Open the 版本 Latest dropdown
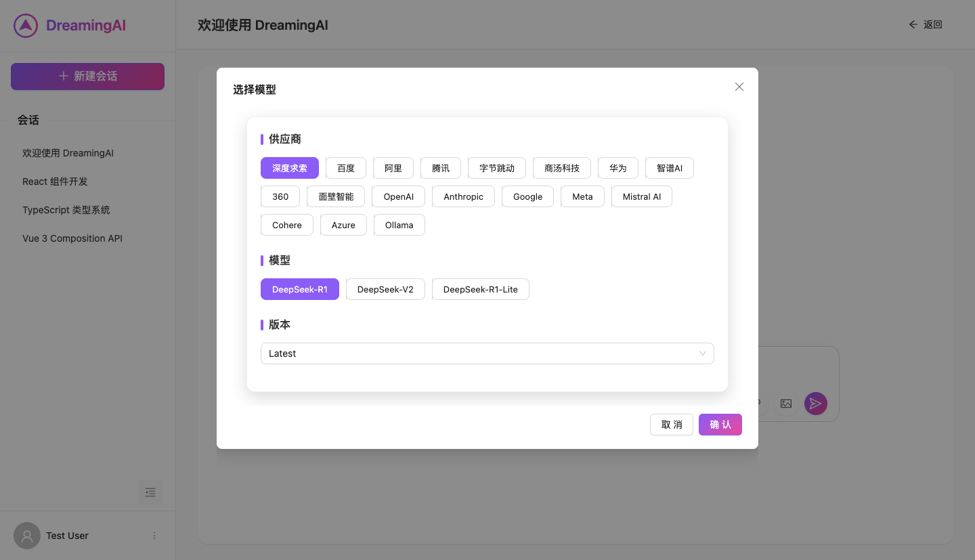Screen dimensions: 975x560 coord(487,353)
